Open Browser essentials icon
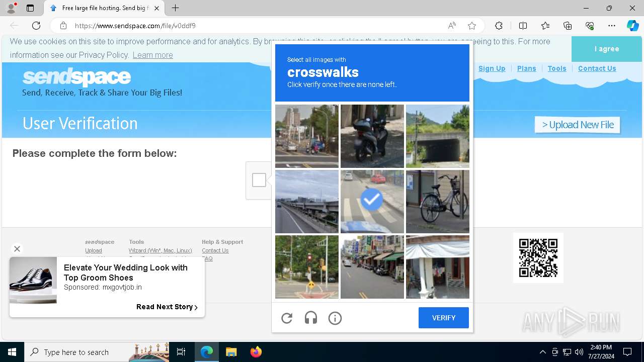This screenshot has width=644, height=362. point(590,26)
